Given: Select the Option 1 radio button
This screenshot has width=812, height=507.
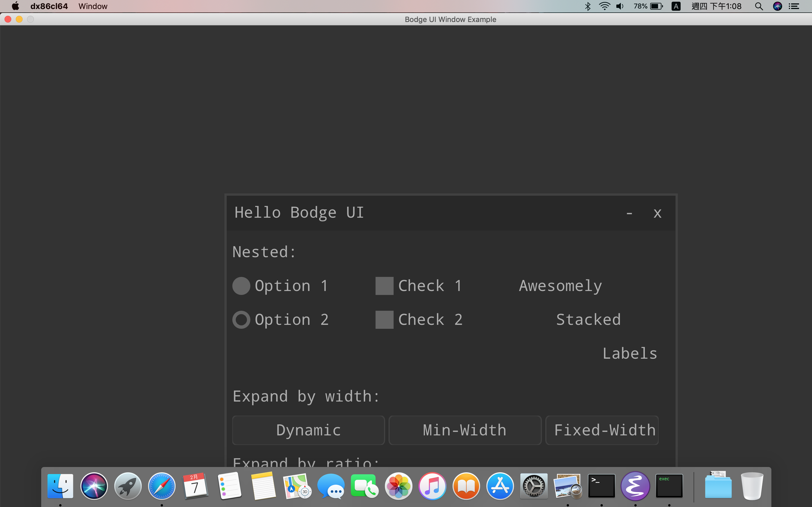Looking at the screenshot, I should pyautogui.click(x=241, y=286).
